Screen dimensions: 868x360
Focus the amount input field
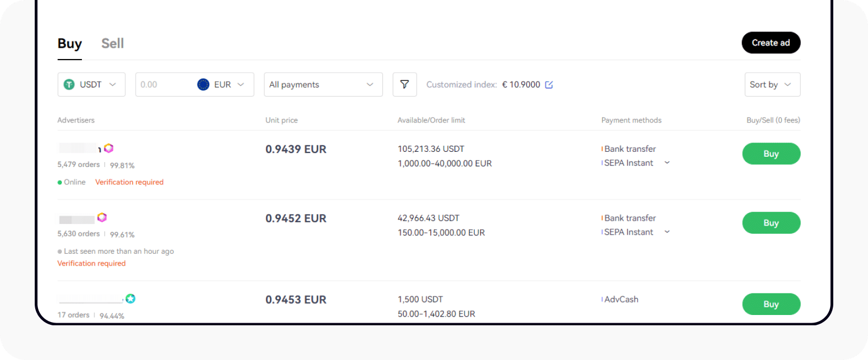(164, 85)
